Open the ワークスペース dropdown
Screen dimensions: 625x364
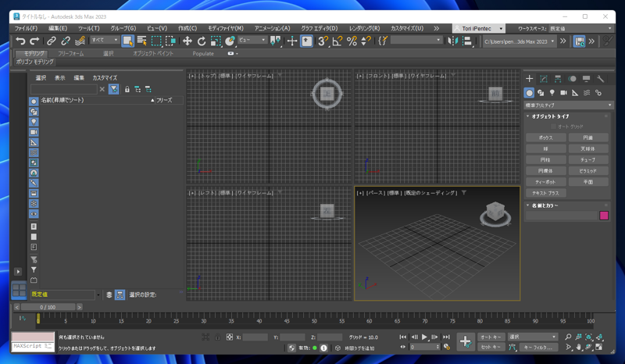coord(580,28)
